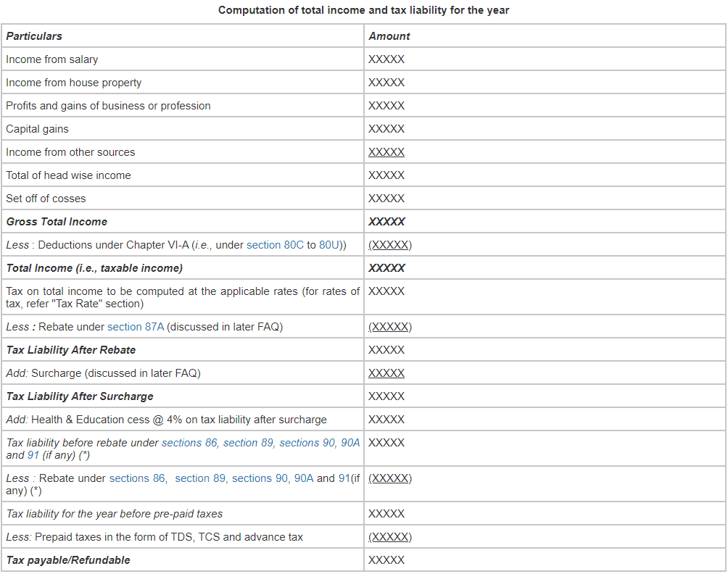
Task: Click the table title Computation of total income
Action: click(x=363, y=10)
